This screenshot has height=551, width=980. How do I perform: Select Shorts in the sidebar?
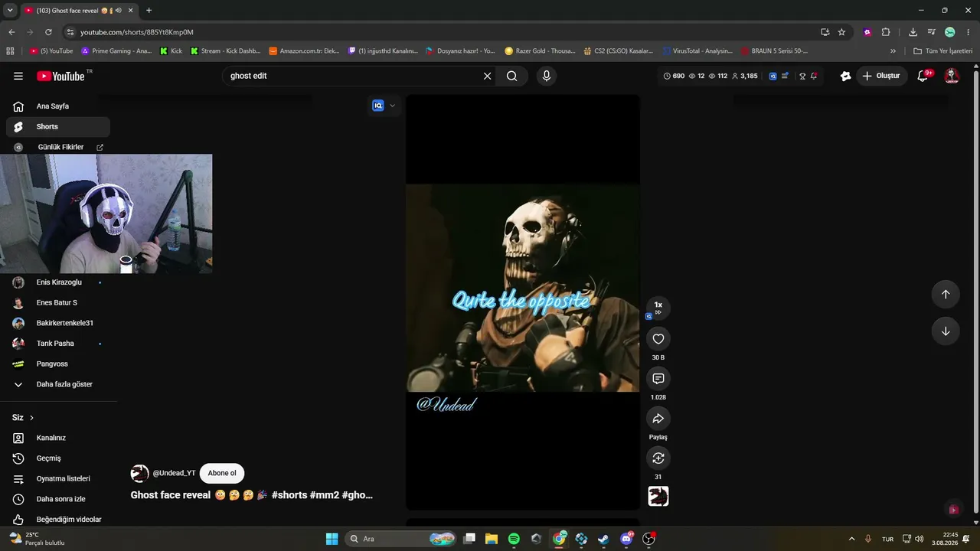(x=58, y=127)
